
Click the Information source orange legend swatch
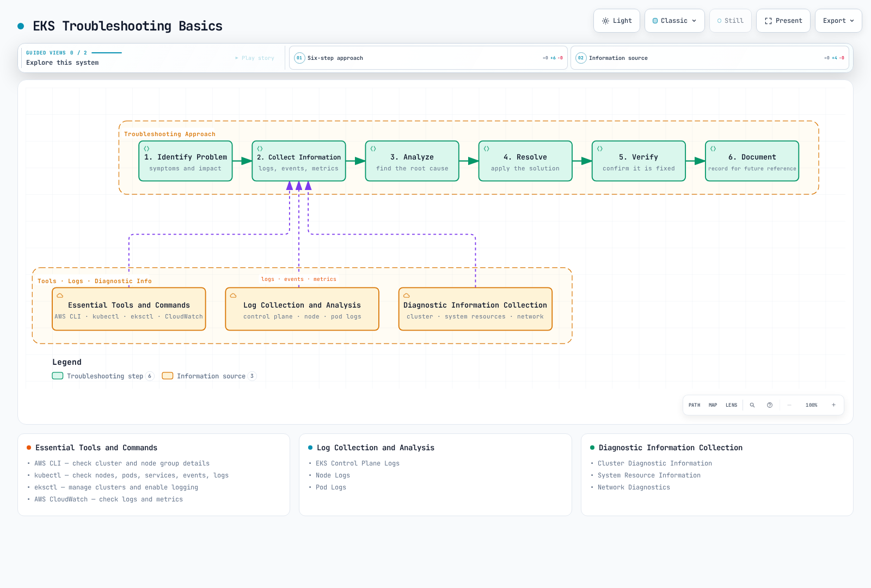click(x=168, y=376)
